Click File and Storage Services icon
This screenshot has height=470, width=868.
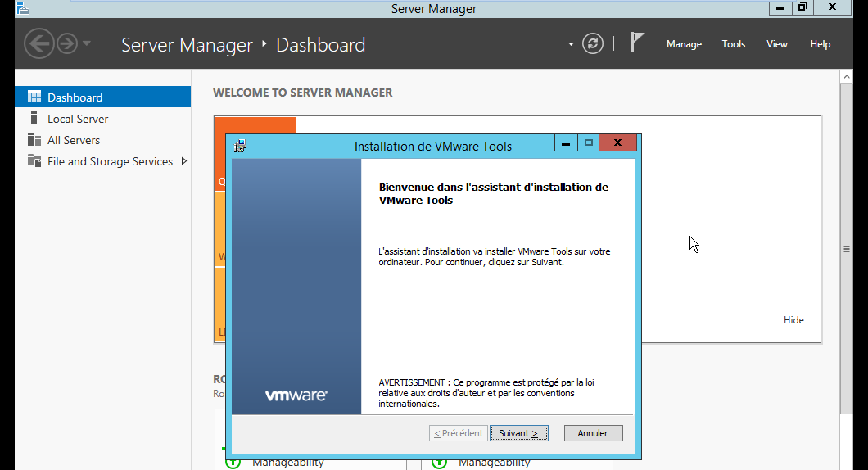coord(34,160)
